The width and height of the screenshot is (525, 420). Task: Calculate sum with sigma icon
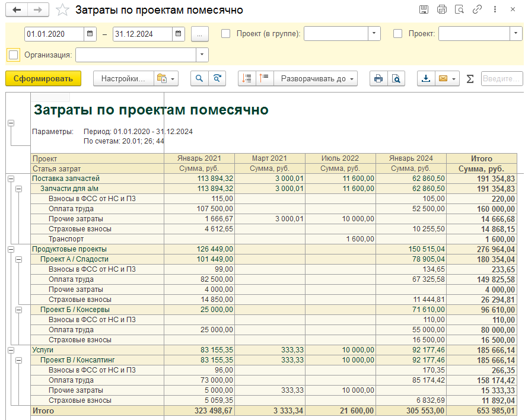click(470, 79)
